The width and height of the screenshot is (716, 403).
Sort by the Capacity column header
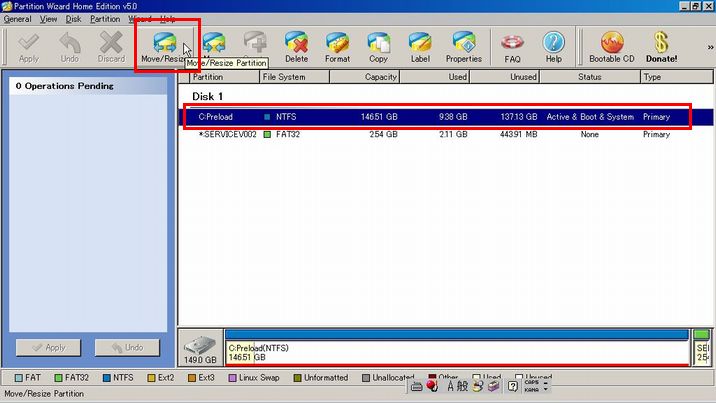364,77
